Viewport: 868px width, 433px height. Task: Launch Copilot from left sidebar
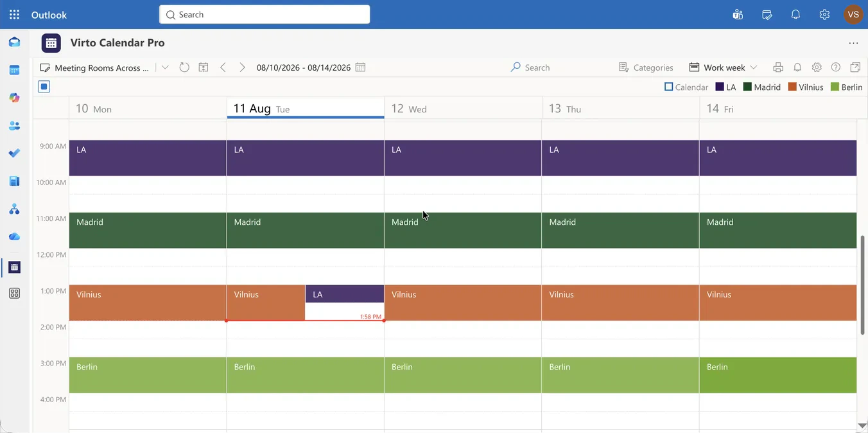tap(14, 98)
